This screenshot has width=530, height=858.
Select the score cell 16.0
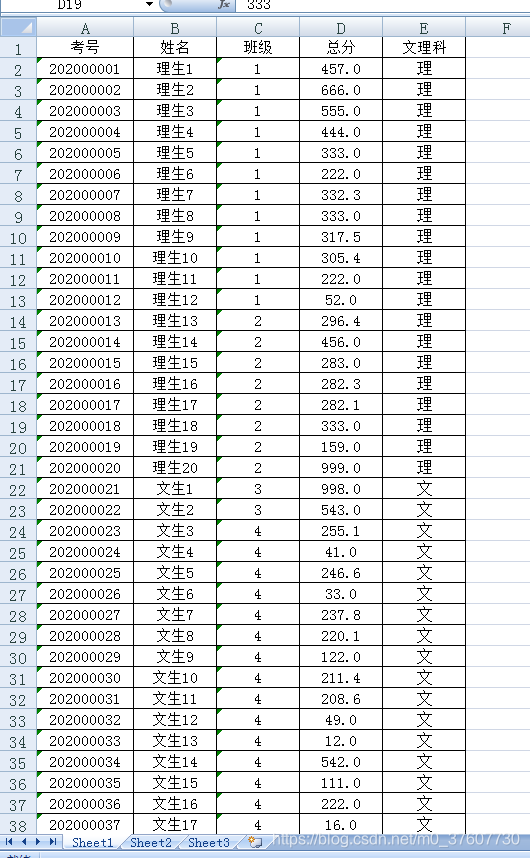pos(341,825)
